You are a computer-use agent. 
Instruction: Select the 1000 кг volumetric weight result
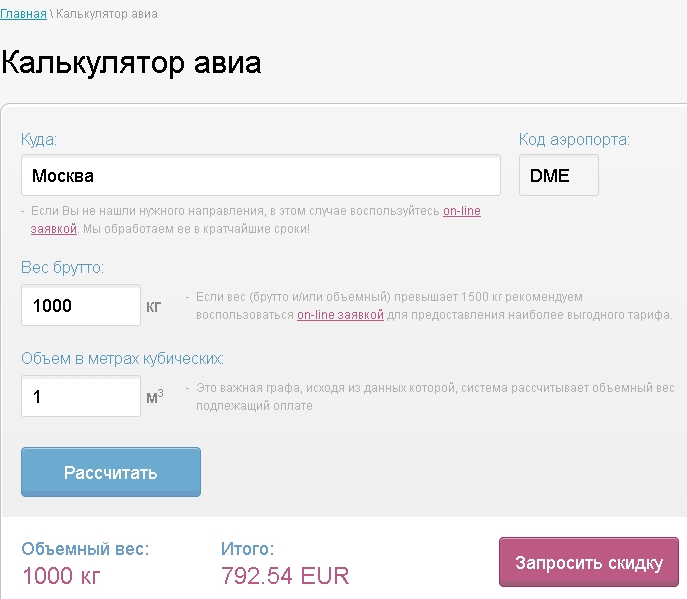point(61,575)
